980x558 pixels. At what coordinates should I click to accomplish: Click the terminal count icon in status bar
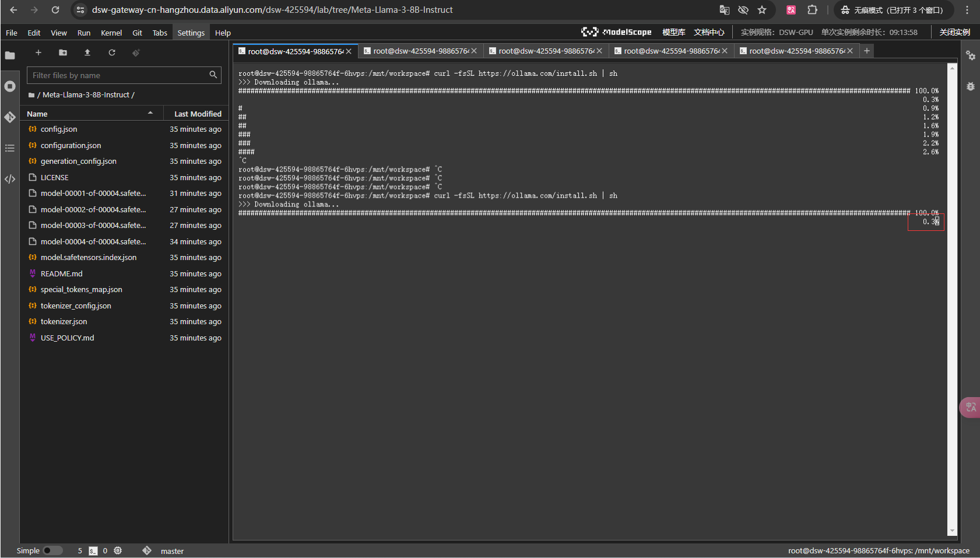coord(93,551)
